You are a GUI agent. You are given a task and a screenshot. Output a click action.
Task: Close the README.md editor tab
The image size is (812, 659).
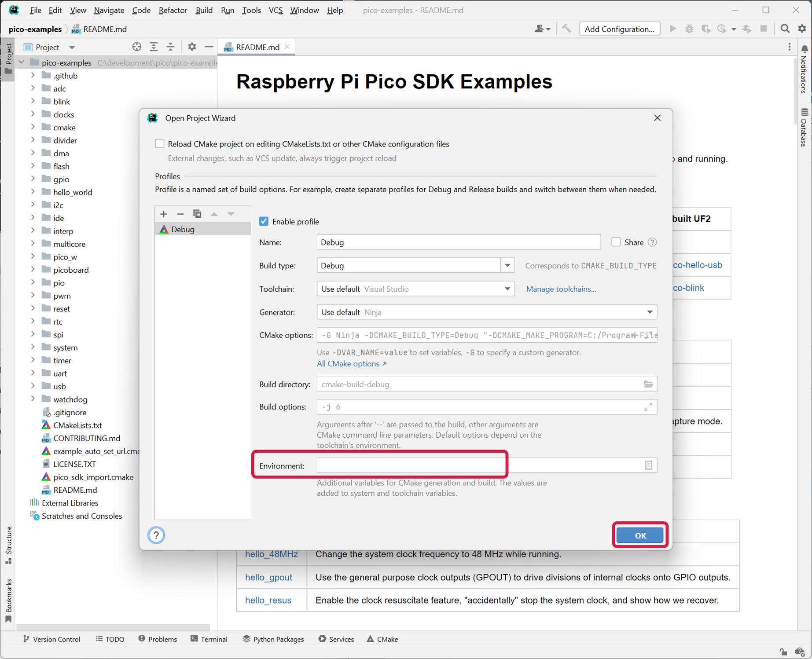[x=287, y=47]
